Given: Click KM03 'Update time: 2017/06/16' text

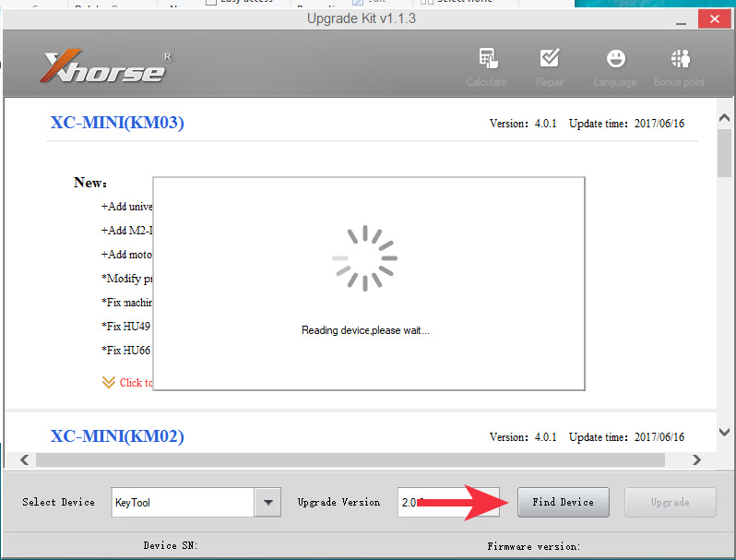Looking at the screenshot, I should click(626, 124).
